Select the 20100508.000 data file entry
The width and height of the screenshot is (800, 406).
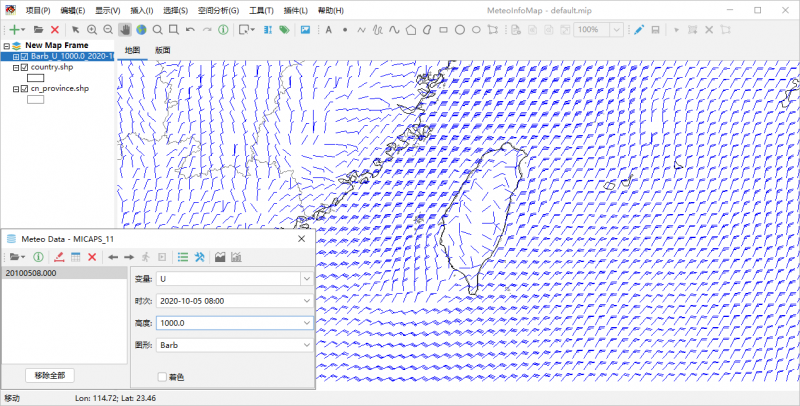click(x=30, y=273)
